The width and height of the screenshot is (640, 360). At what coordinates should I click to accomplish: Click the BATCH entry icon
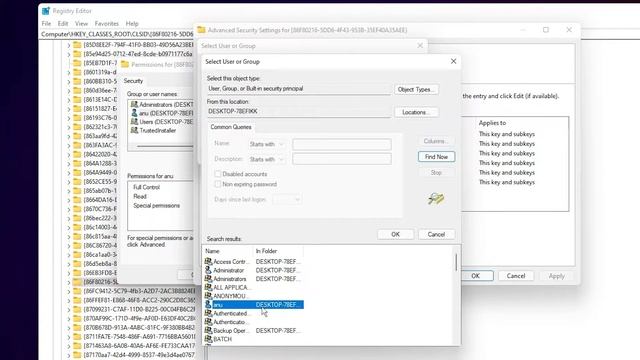coord(208,339)
